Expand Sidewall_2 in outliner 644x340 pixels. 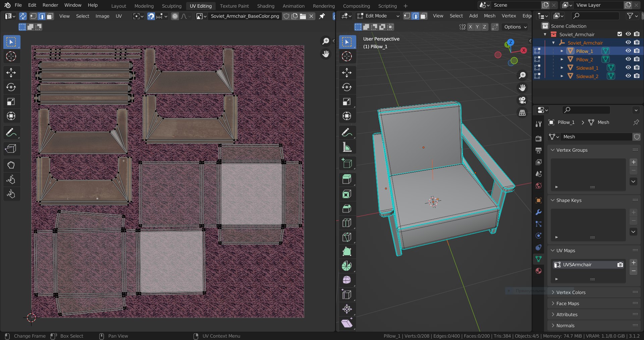(x=562, y=76)
